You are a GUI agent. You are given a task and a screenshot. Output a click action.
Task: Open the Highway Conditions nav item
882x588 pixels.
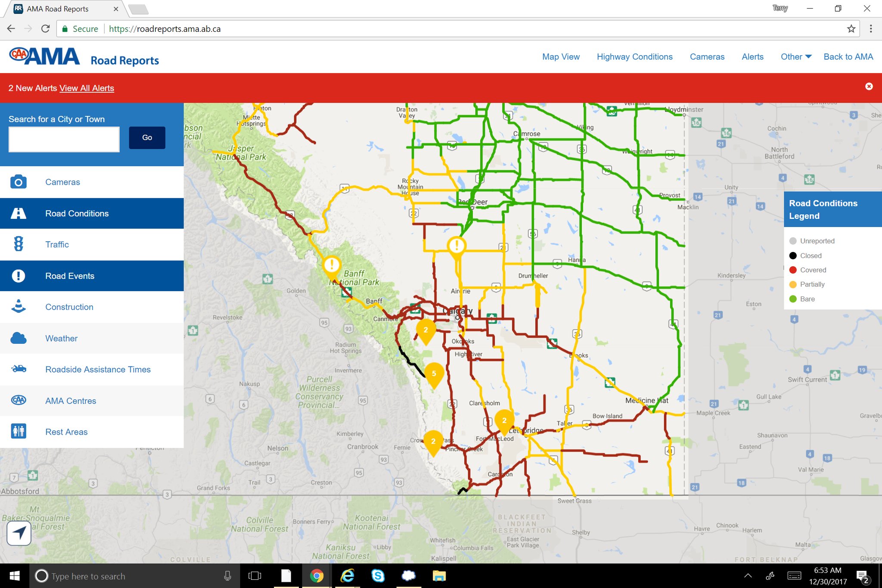tap(634, 56)
